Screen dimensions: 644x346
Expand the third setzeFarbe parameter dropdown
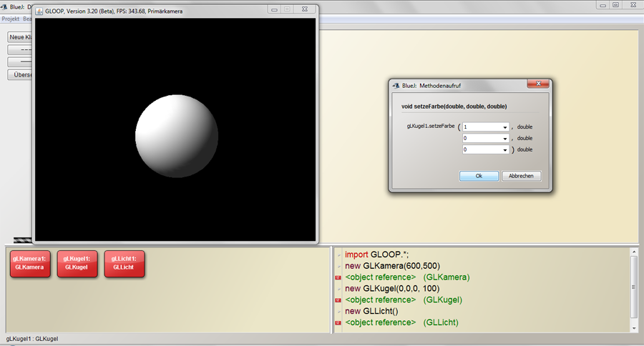point(505,150)
